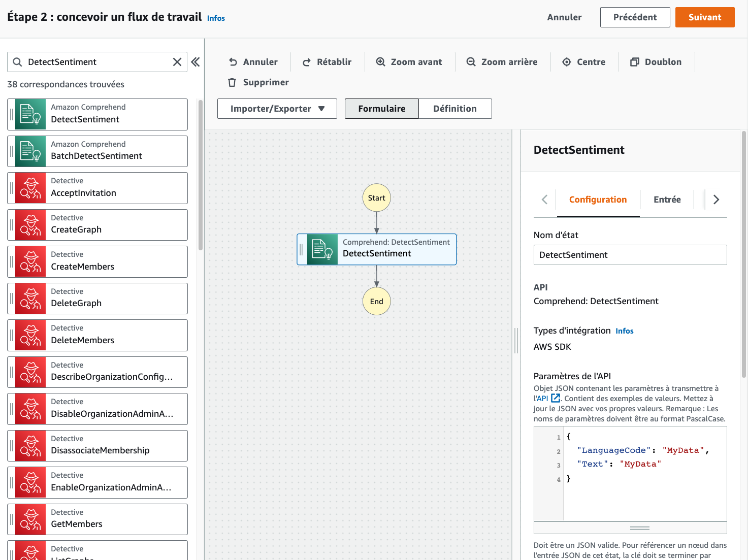Switch to Formulaire view
The image size is (748, 560).
[x=382, y=109]
